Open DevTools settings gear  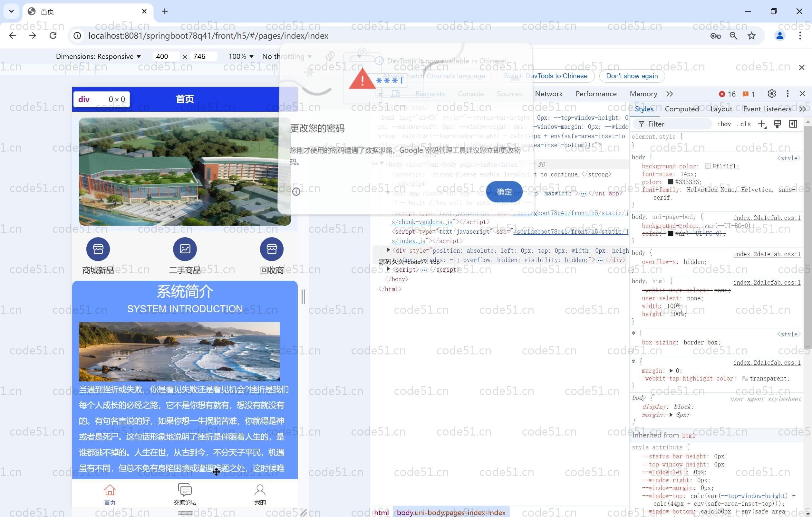(771, 94)
